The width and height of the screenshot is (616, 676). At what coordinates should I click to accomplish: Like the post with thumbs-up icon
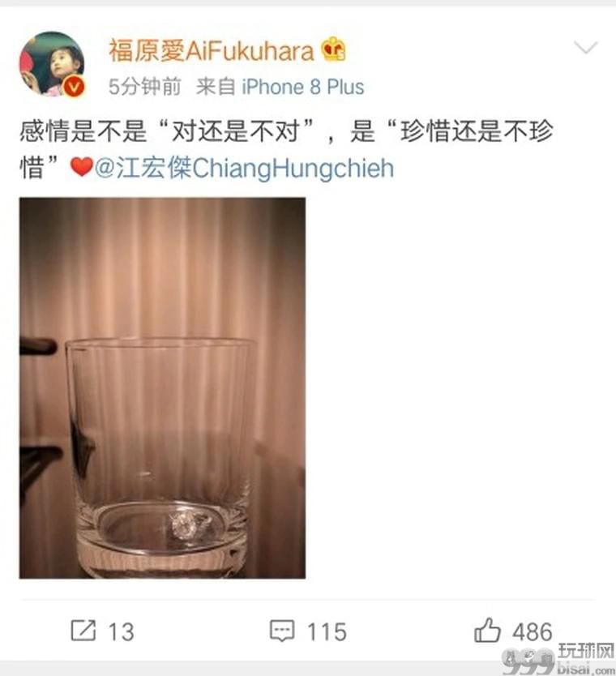[487, 631]
